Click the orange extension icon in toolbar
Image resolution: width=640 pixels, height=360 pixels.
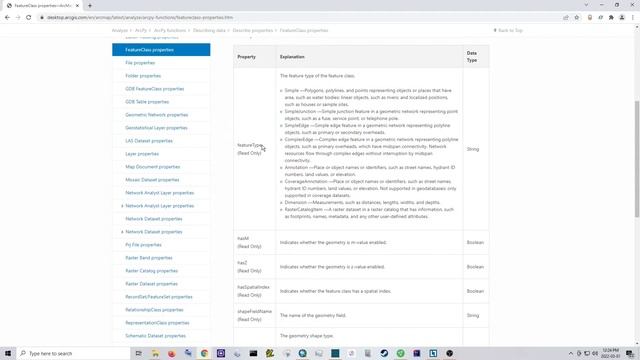[590, 18]
